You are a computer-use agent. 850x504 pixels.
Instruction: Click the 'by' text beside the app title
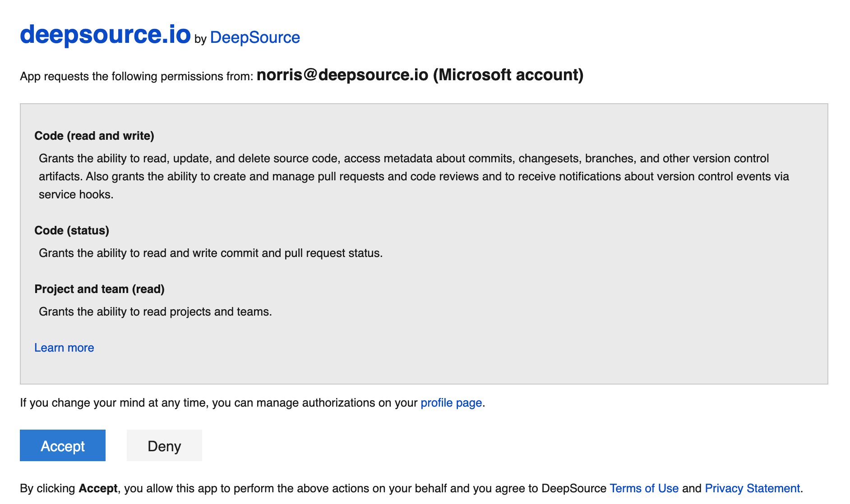[x=200, y=39]
